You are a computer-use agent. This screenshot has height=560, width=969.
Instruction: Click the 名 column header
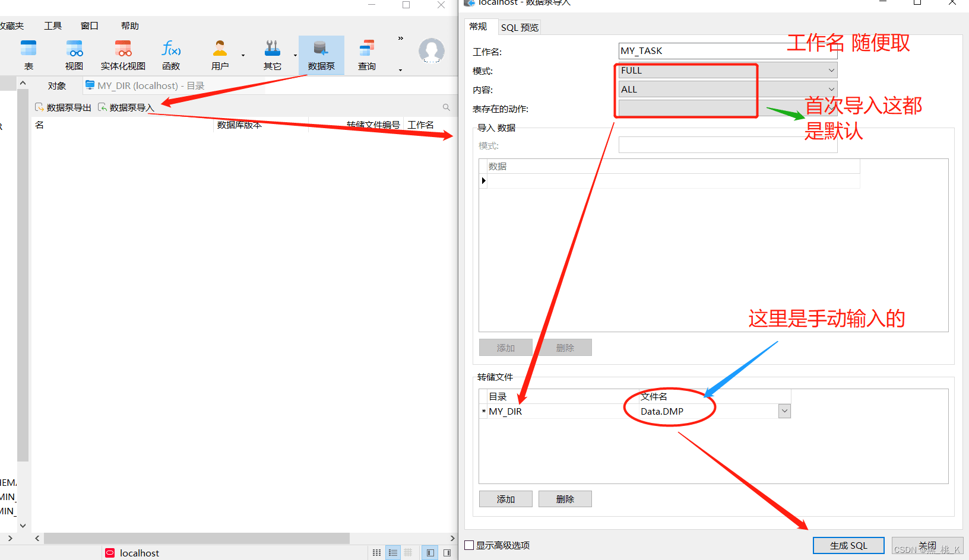tap(122, 125)
